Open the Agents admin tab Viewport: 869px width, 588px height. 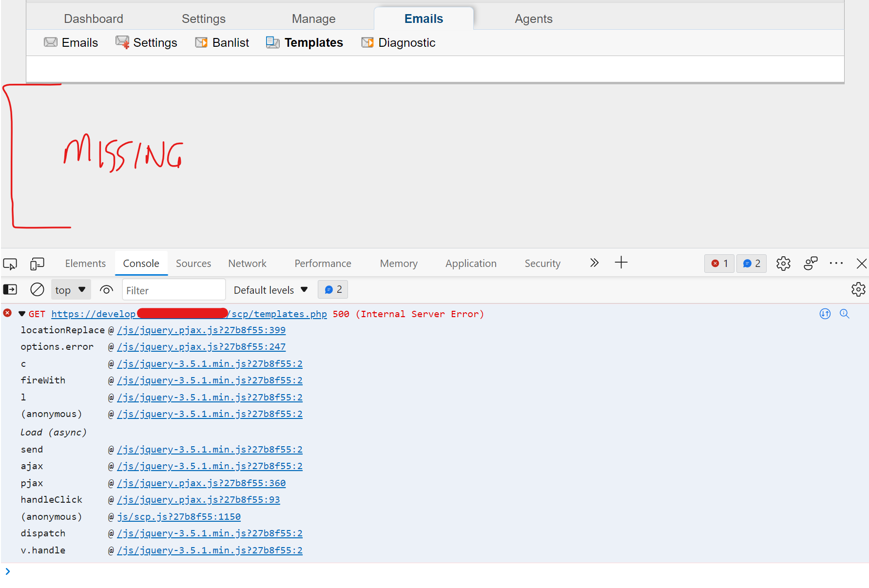[533, 19]
